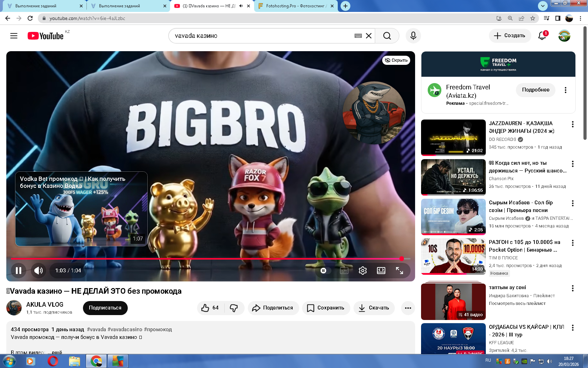Open options menu for JAZZDAUREN video
The height and width of the screenshot is (368, 588).
click(x=573, y=124)
